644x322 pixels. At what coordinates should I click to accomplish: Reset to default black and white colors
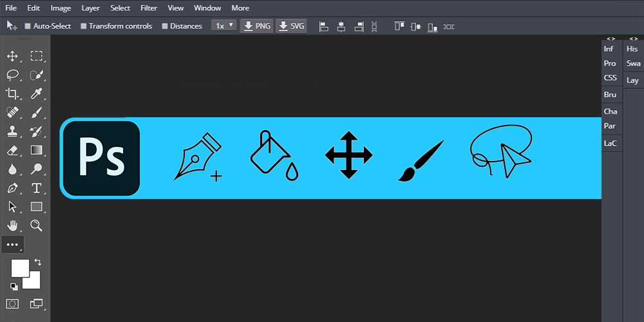click(x=14, y=287)
